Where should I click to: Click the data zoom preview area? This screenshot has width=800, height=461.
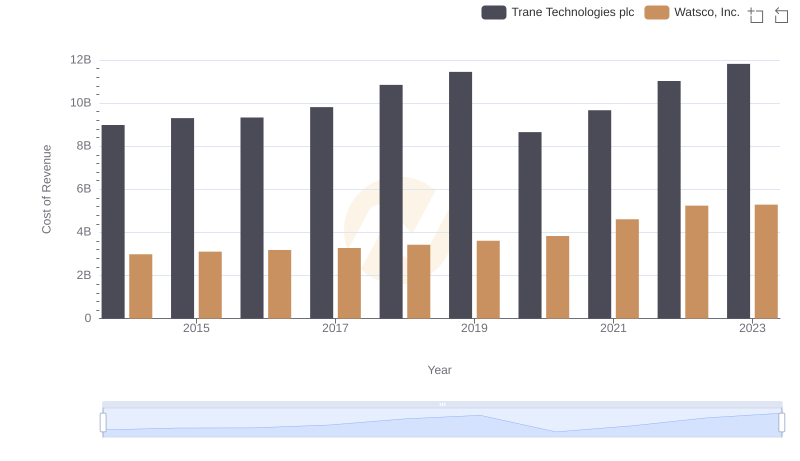pos(442,423)
